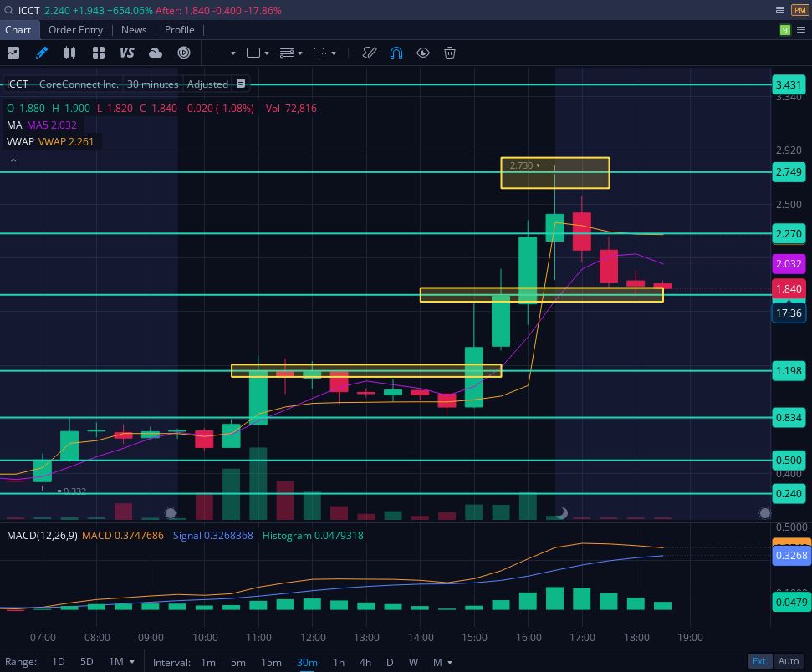Open the Profile tab
Viewport: 812px width, 672px height.
(x=179, y=30)
